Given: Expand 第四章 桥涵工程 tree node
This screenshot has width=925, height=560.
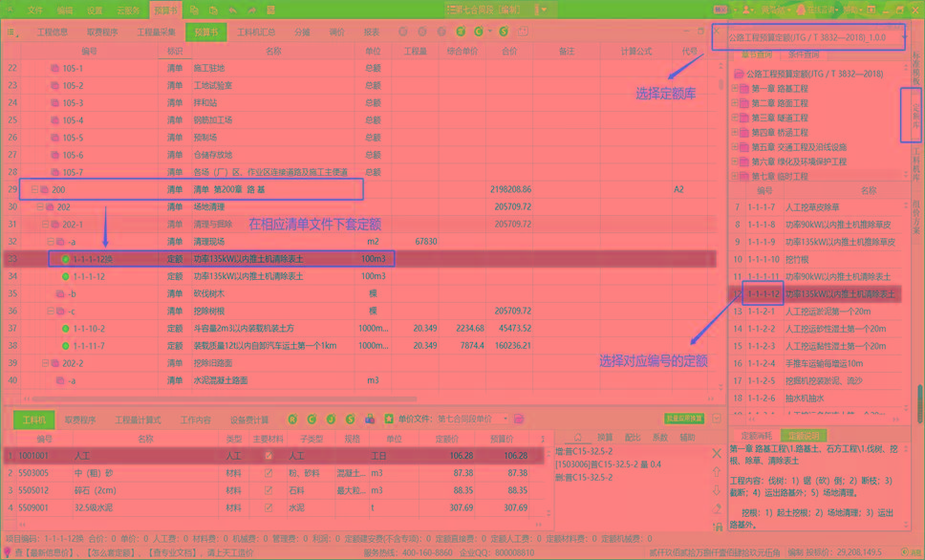Looking at the screenshot, I should (x=735, y=132).
